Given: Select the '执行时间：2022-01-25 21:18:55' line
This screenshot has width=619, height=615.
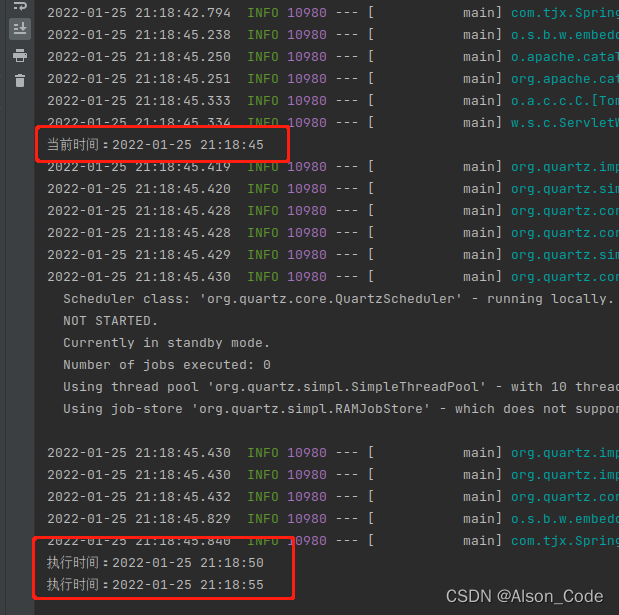Looking at the screenshot, I should [155, 585].
